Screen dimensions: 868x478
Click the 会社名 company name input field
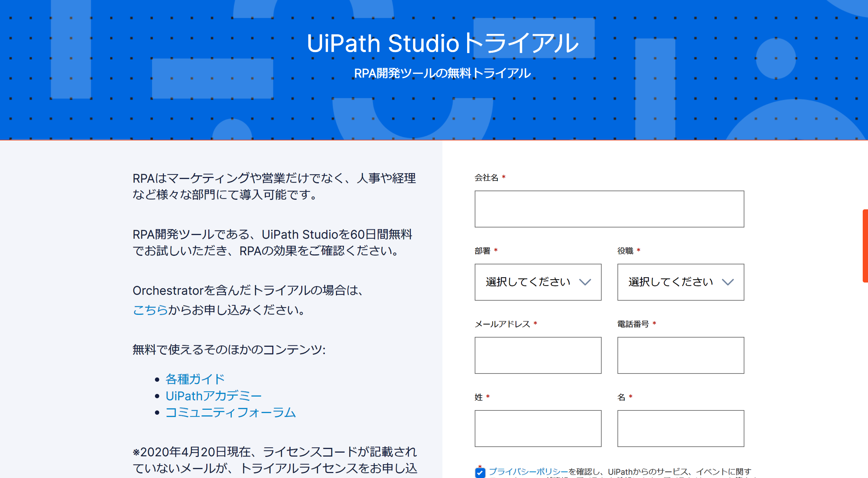609,209
